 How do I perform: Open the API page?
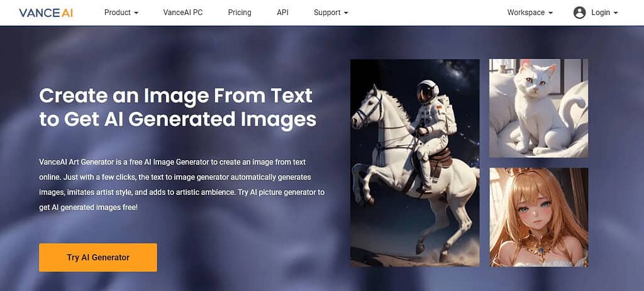point(282,13)
